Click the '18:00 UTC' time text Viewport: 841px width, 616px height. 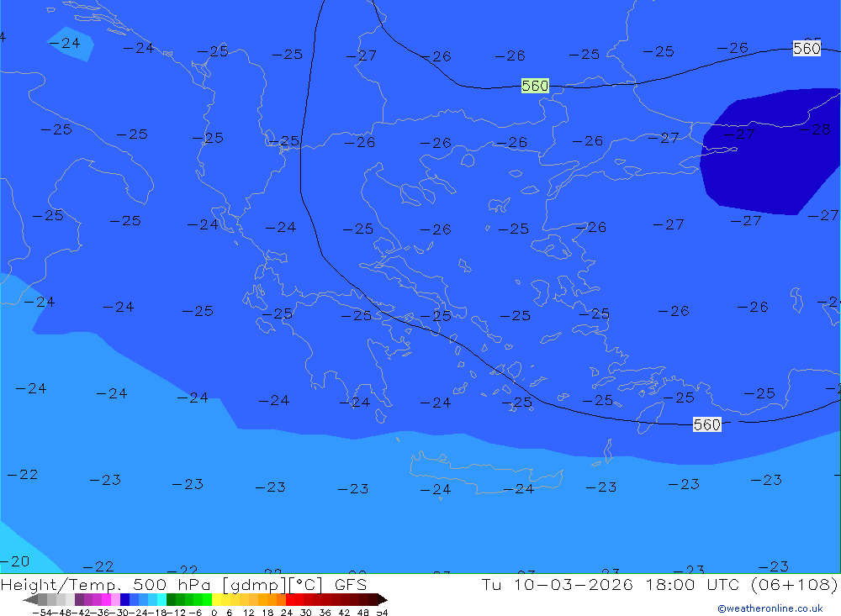click(x=692, y=584)
